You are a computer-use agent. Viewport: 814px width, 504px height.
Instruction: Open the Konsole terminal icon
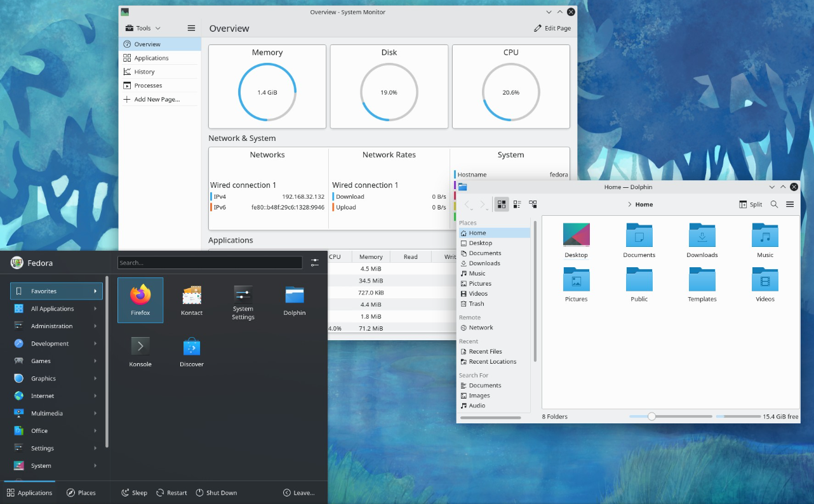(x=140, y=350)
